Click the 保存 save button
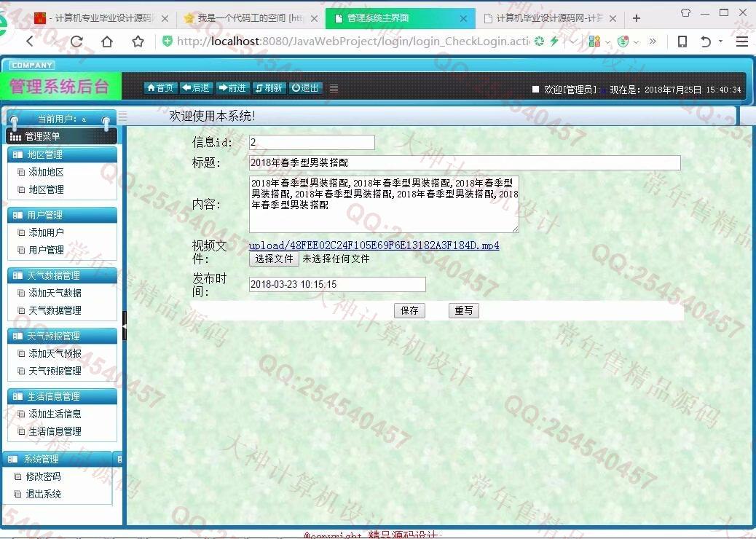756x539 pixels. pos(409,310)
